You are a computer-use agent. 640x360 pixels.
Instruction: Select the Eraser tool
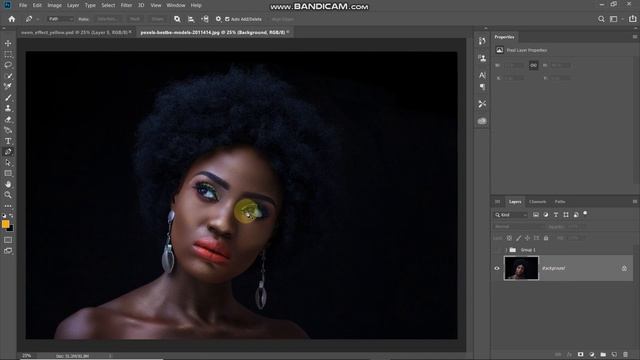coord(8,120)
